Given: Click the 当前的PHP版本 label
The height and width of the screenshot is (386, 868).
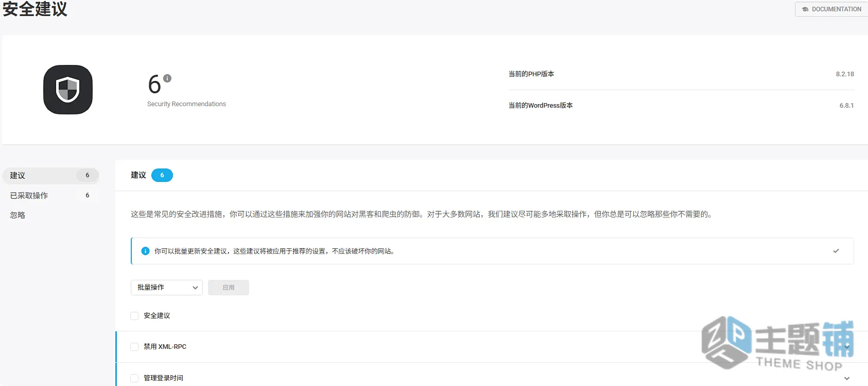Looking at the screenshot, I should 531,74.
